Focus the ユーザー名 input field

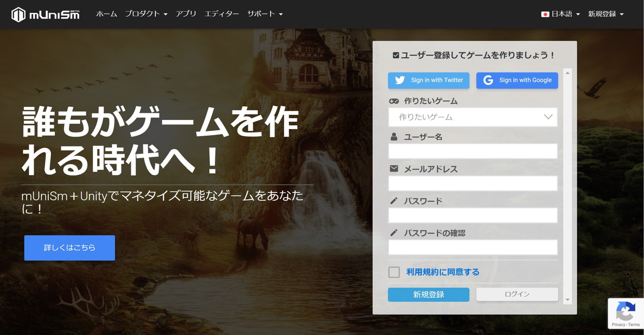point(473,151)
